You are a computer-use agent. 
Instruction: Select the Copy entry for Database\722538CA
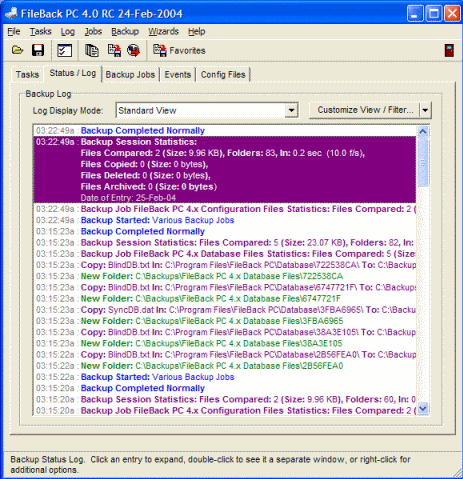click(x=225, y=265)
